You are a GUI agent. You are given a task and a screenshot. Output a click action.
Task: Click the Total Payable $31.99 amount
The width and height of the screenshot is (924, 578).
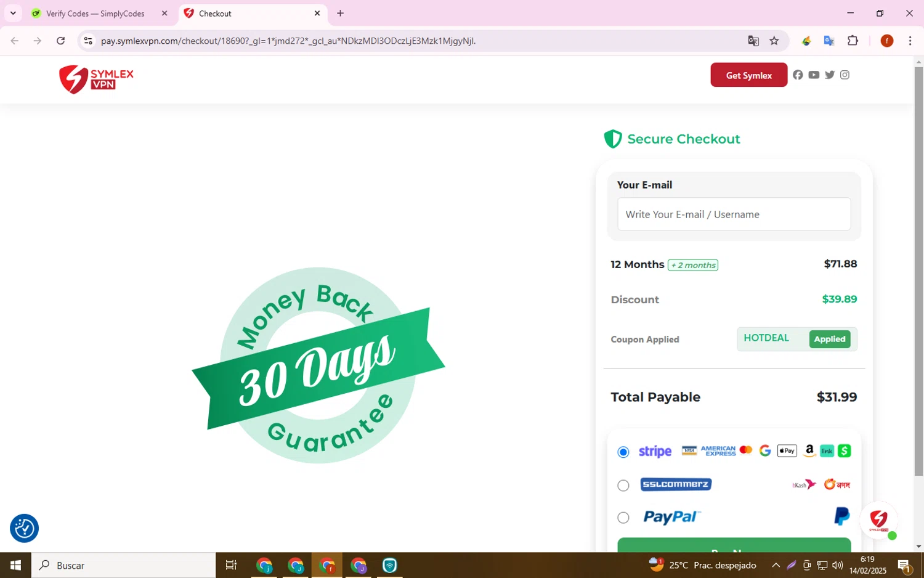(837, 397)
